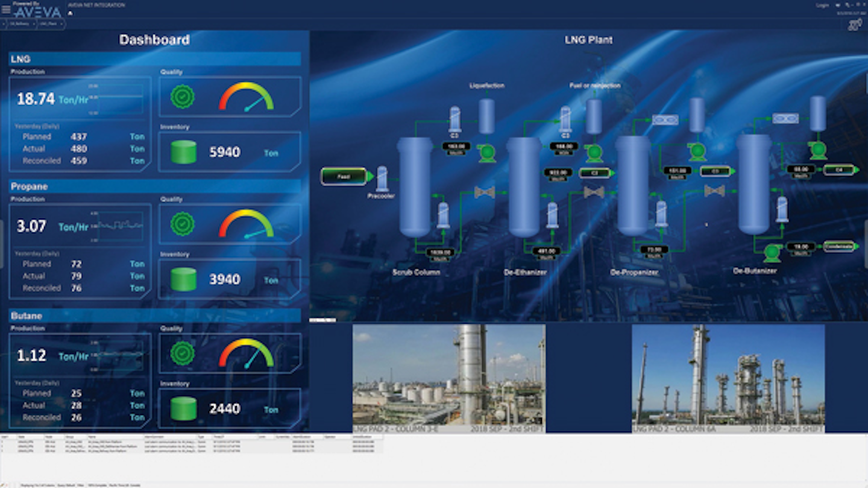Click the home icon under AVEVA NET INTEGRATION
Screen dimensions: 868x488
point(69,13)
